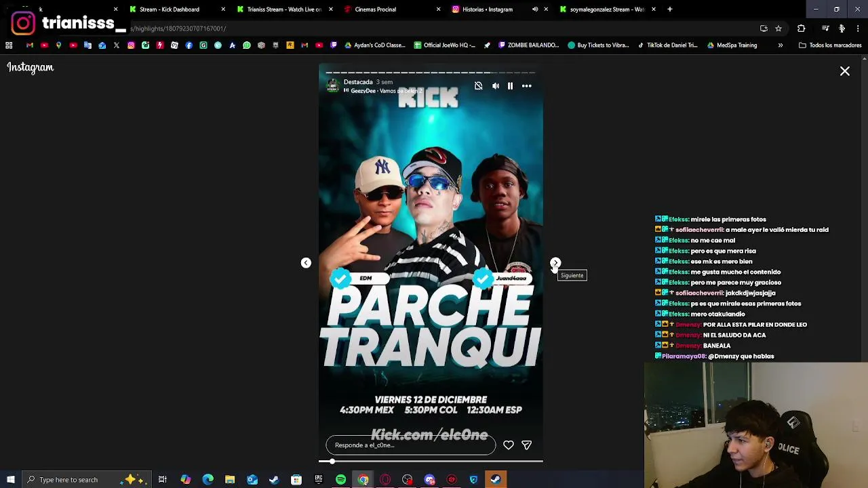
Task: Open Copilot icon on the taskbar
Action: 185,480
